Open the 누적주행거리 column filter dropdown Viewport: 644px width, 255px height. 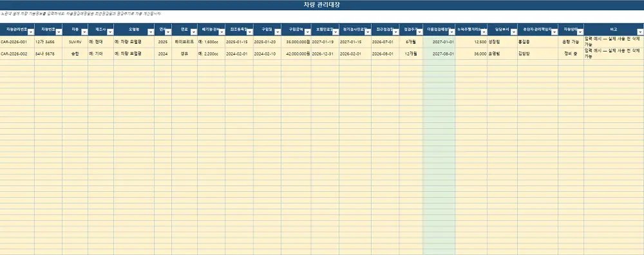coord(484,32)
